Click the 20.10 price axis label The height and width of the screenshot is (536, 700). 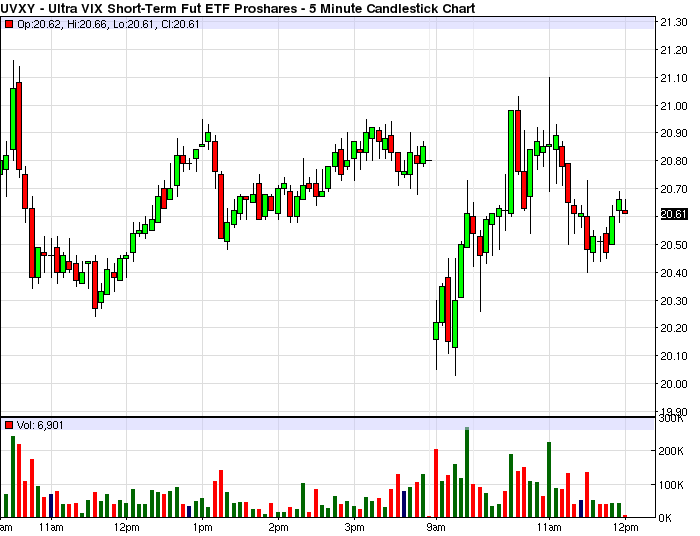point(674,356)
